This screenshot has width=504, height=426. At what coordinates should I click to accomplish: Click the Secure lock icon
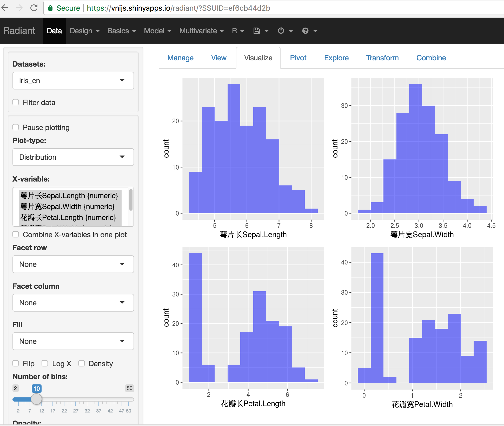(50, 8)
